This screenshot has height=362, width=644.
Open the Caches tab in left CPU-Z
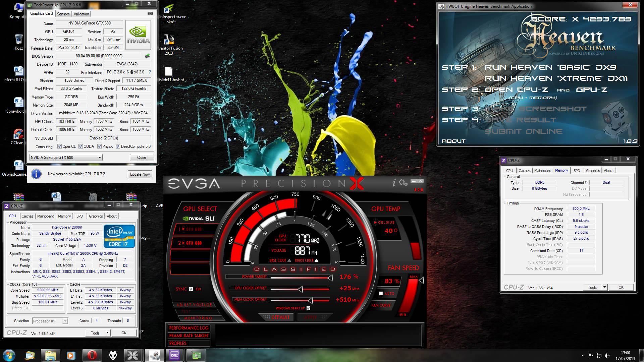[27, 216]
